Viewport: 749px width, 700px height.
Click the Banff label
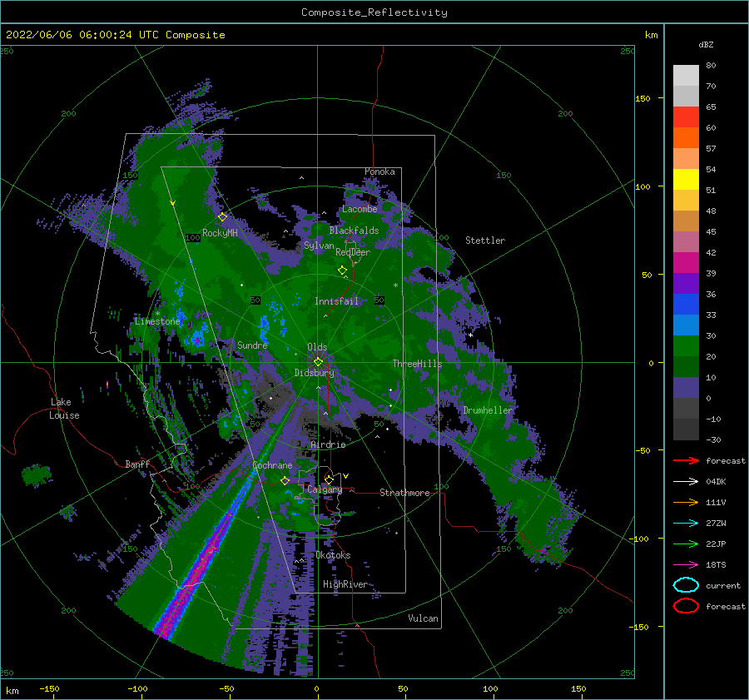click(137, 464)
